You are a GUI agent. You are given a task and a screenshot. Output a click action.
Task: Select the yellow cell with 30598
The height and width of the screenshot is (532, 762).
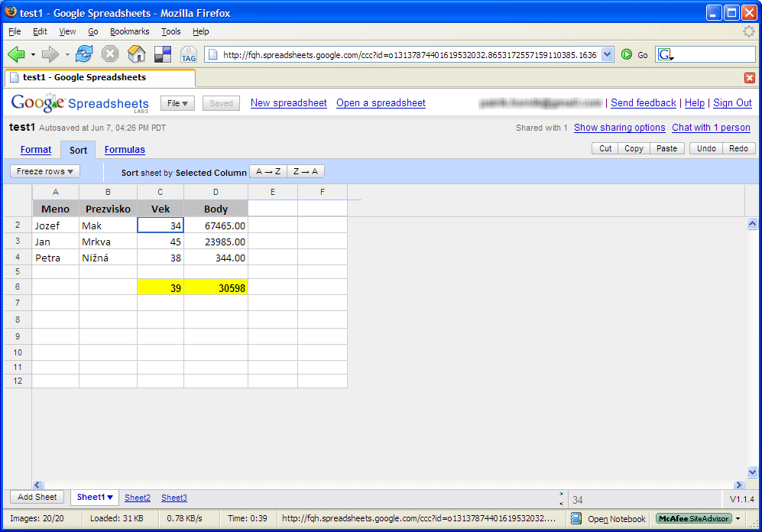pos(216,287)
